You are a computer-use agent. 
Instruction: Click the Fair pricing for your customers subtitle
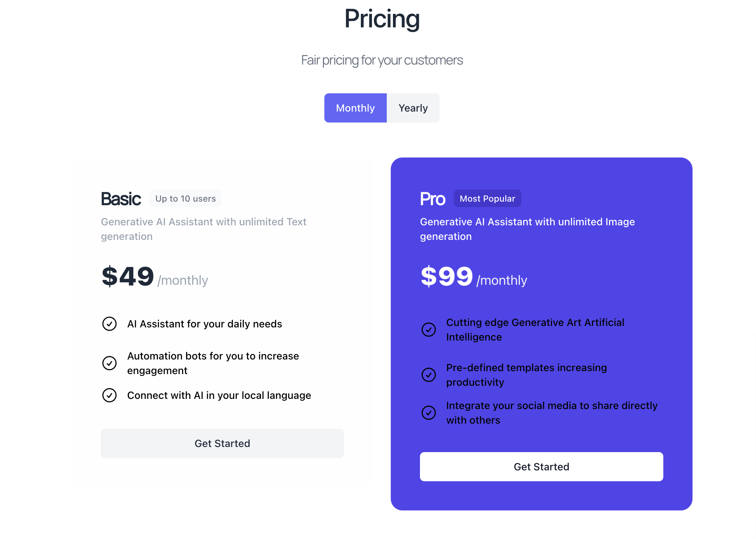tap(382, 60)
